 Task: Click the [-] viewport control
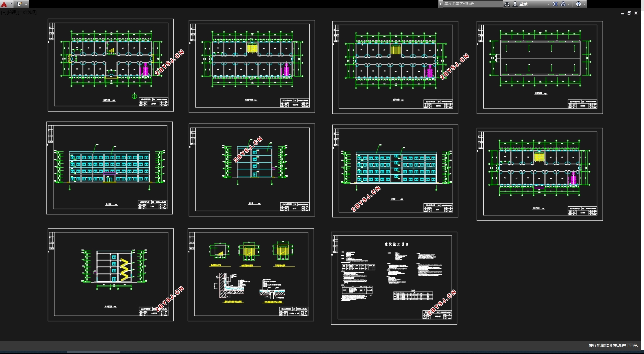4,12
